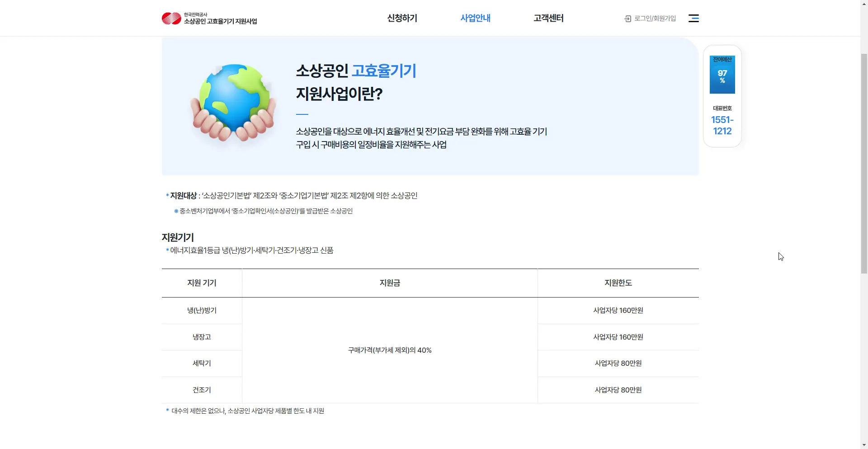
Task: Click the Earth-in-hands illustration
Action: click(232, 103)
